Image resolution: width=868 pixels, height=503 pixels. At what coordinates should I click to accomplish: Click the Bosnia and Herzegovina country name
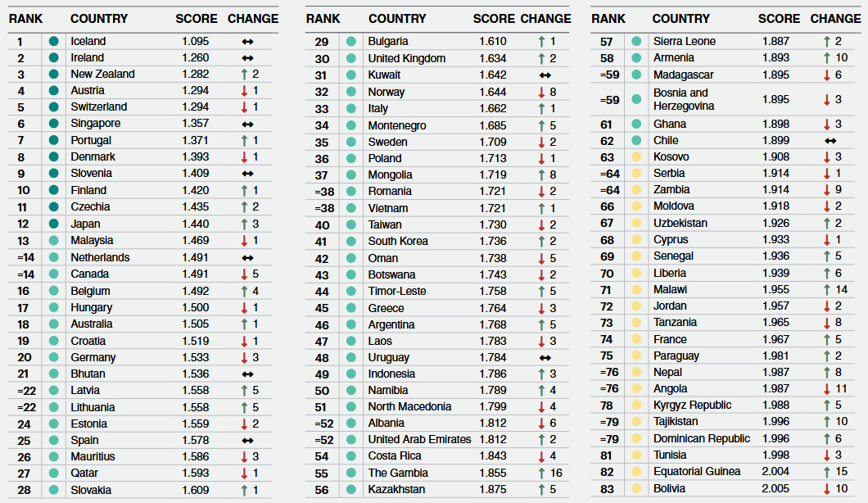click(x=683, y=99)
